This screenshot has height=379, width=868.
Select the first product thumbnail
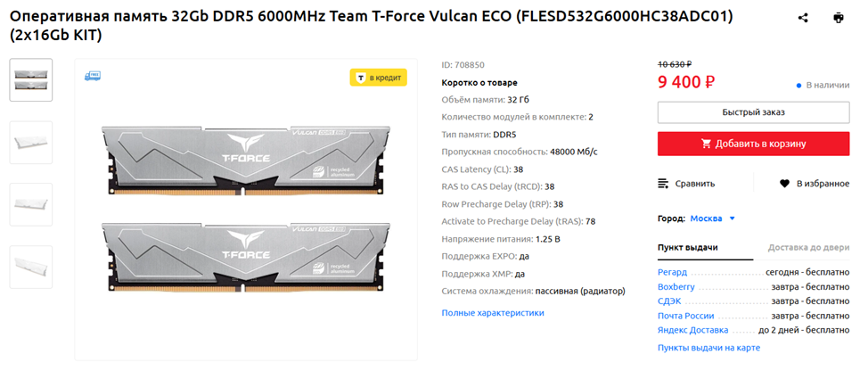tap(31, 80)
